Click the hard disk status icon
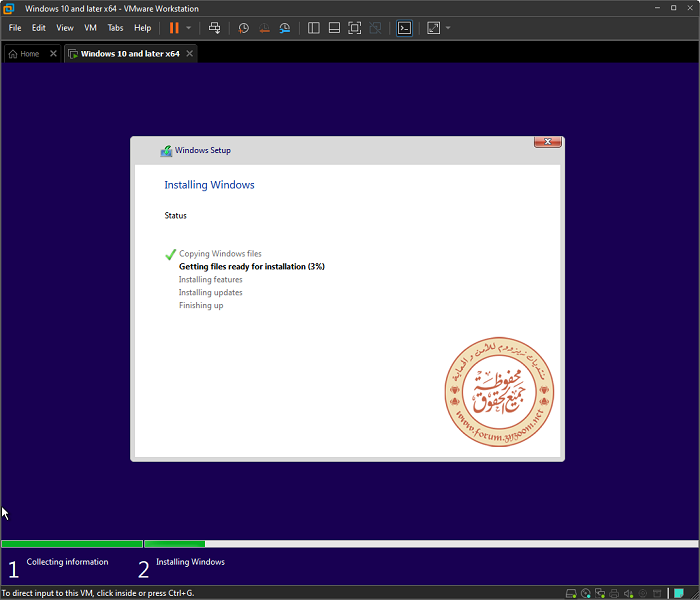 [571, 593]
